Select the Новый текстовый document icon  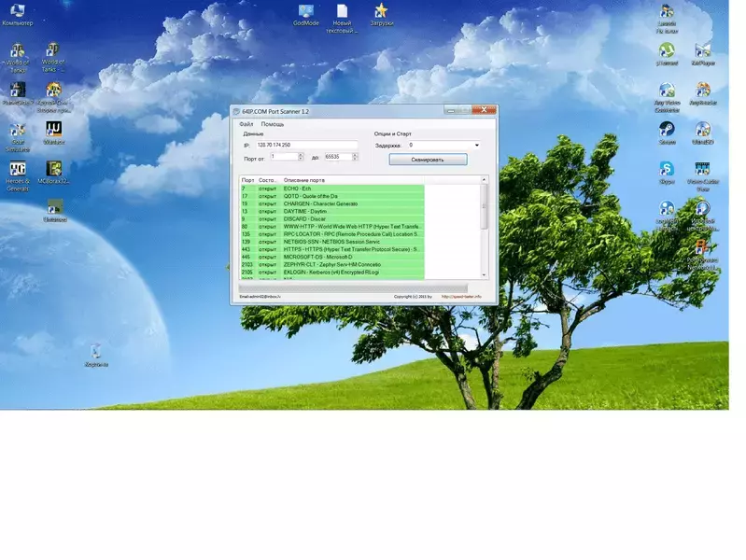coord(342,18)
